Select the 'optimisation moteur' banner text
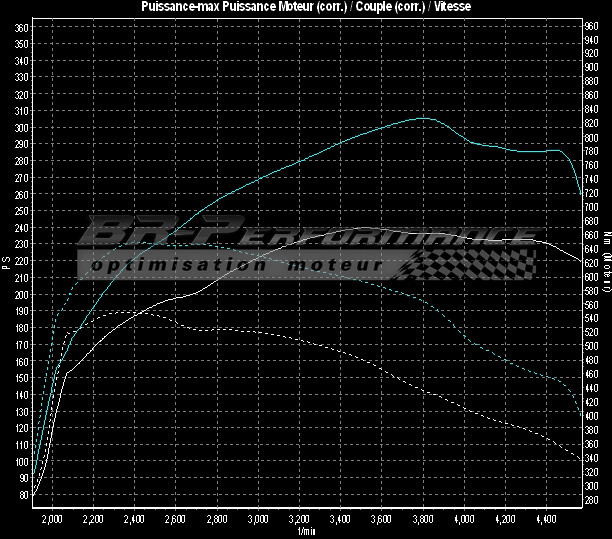Image resolution: width=612 pixels, height=539 pixels. 234,266
